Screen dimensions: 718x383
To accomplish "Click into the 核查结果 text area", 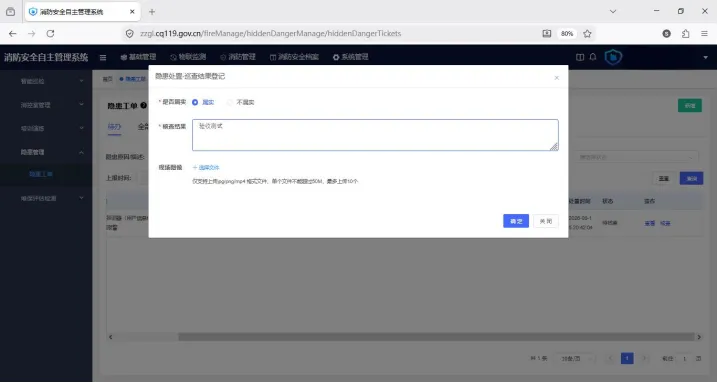I will 375,135.
